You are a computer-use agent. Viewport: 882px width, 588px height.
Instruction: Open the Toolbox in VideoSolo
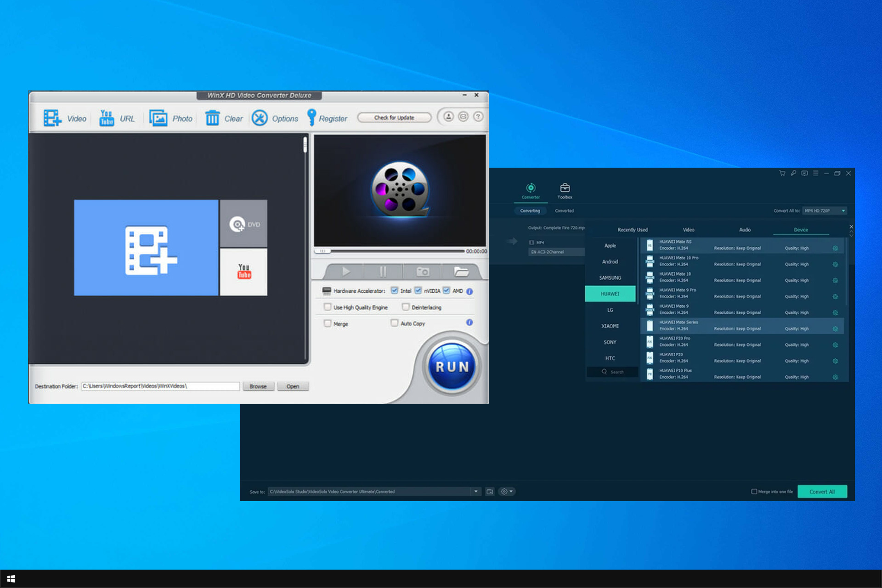[565, 191]
